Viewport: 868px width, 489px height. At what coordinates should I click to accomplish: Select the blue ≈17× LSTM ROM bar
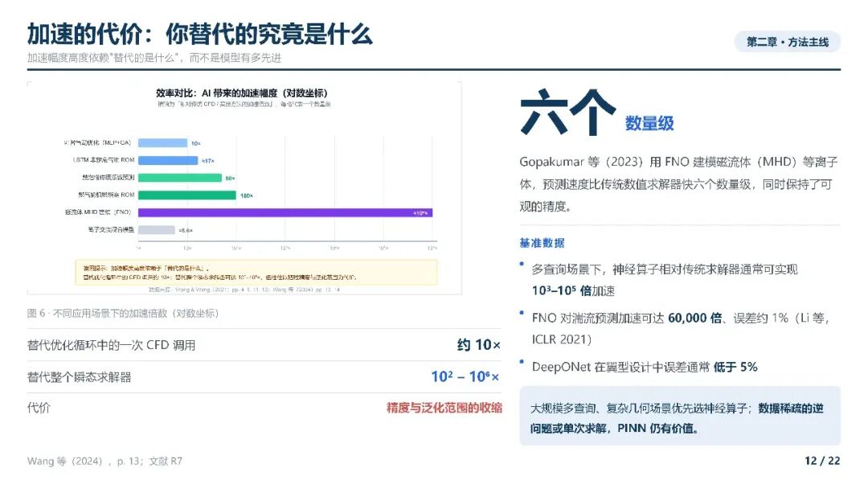coord(168,161)
